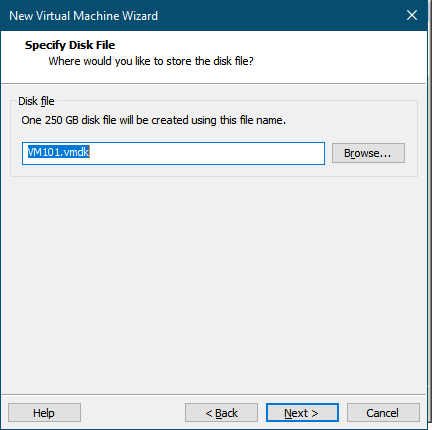
Task: Click the Specify Disk File heading
Action: [x=70, y=45]
